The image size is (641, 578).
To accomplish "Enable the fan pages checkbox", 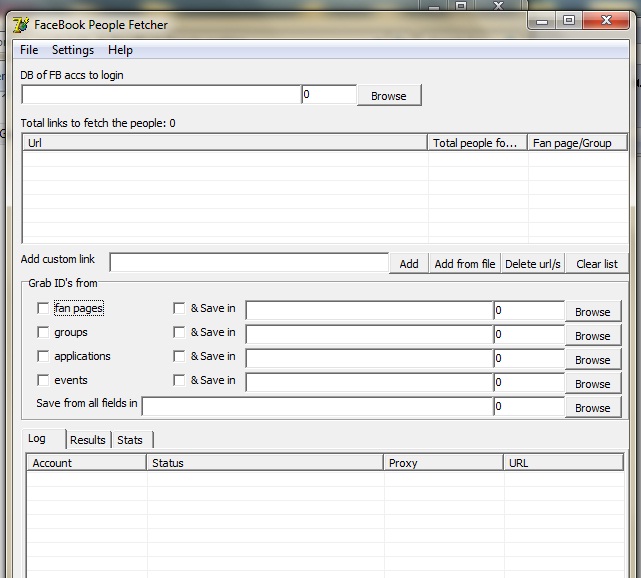I will pyautogui.click(x=43, y=308).
